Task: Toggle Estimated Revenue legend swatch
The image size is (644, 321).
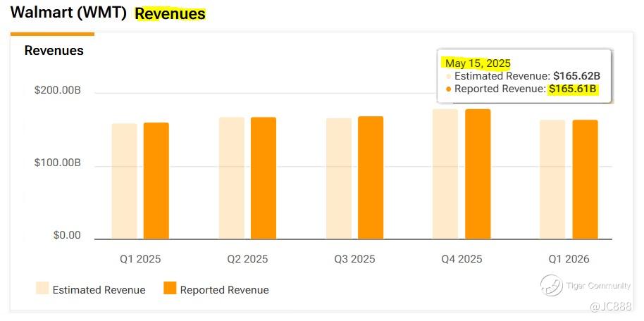Action: point(42,288)
